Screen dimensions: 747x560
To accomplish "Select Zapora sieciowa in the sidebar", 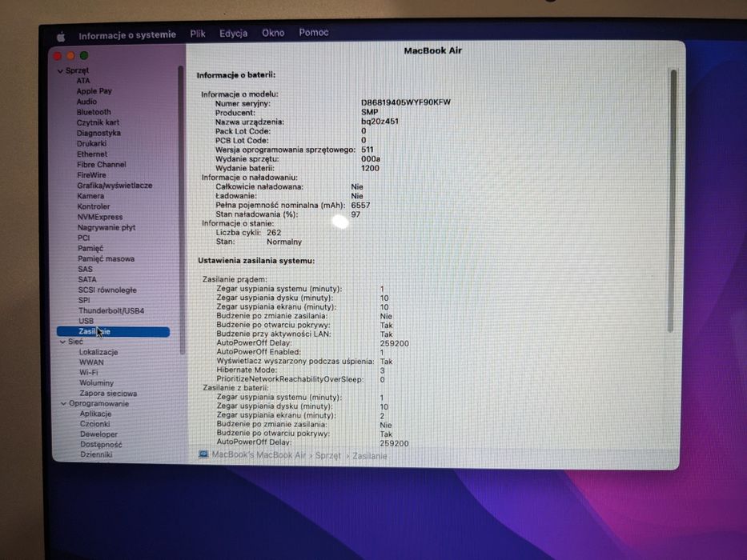I will pos(108,394).
